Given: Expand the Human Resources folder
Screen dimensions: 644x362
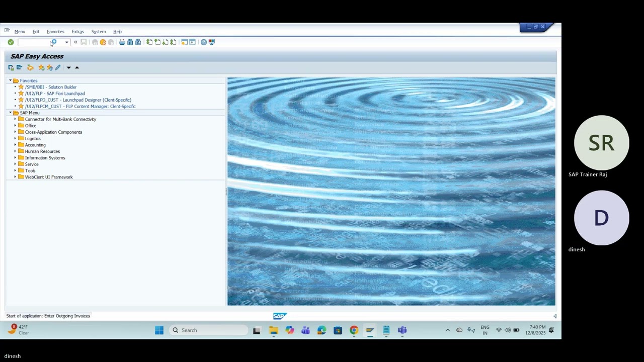Looking at the screenshot, I should tap(15, 151).
